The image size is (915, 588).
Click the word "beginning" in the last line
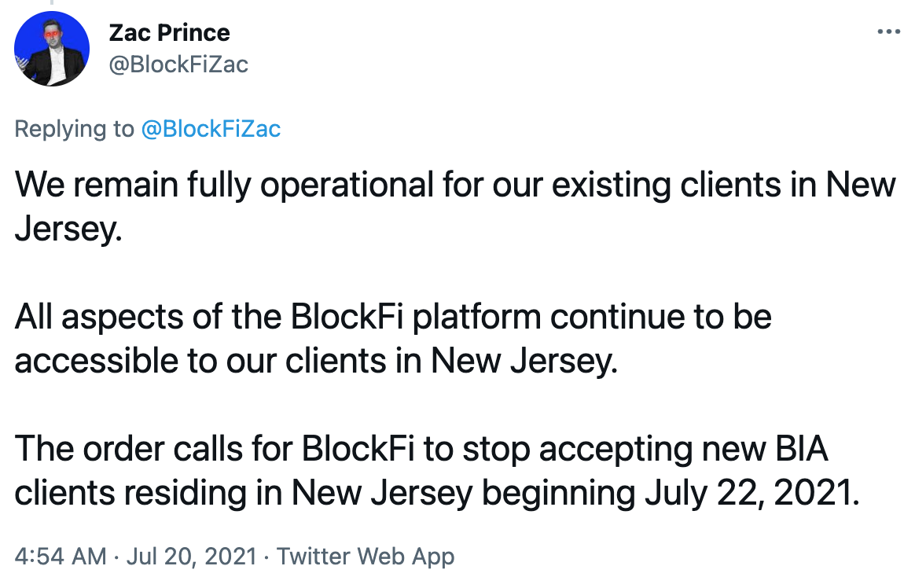coord(557,493)
